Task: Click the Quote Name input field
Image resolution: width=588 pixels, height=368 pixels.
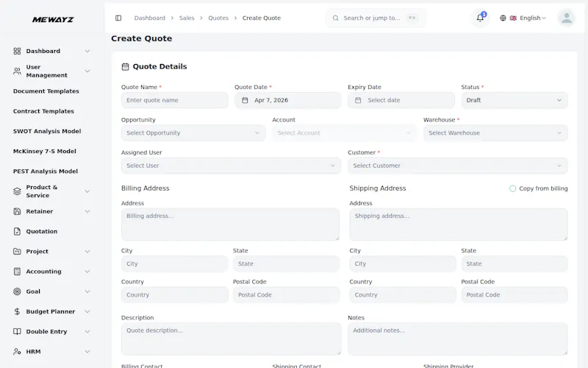Action: point(174,100)
